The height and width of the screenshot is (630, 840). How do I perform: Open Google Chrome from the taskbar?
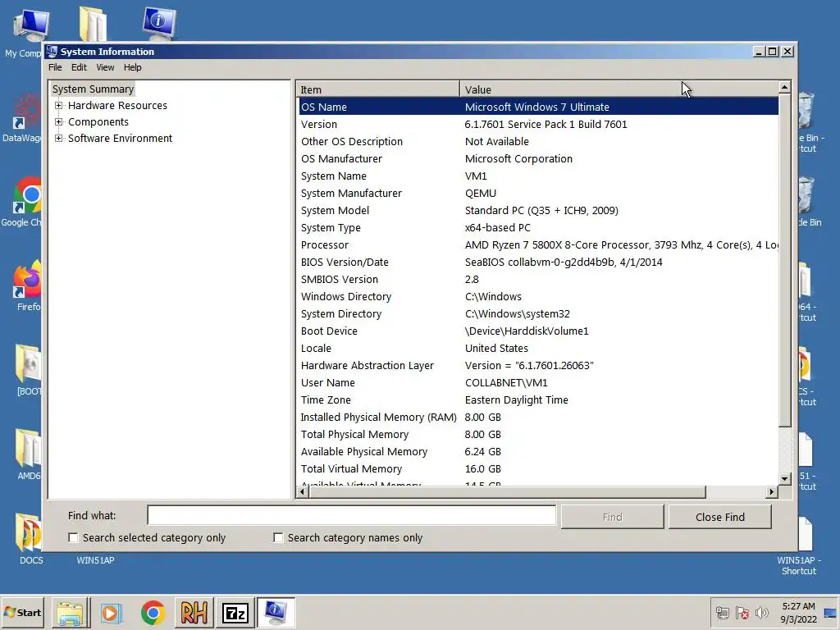click(x=153, y=613)
